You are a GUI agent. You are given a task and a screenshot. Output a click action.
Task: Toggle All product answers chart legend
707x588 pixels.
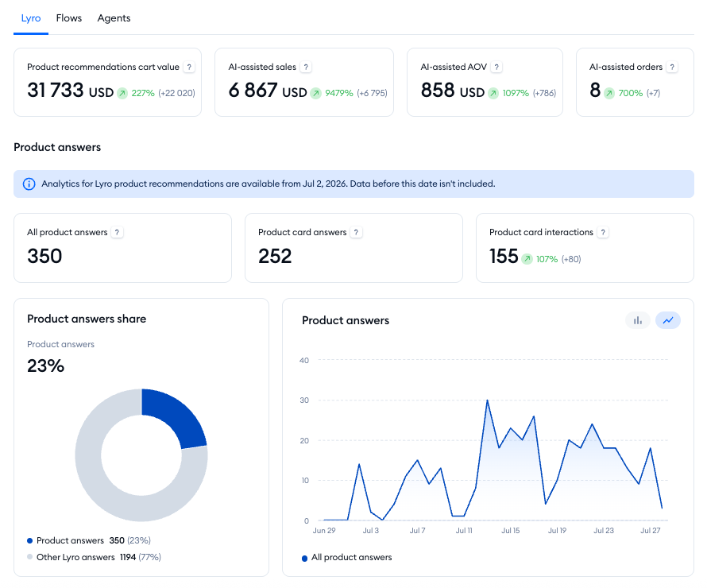(346, 557)
